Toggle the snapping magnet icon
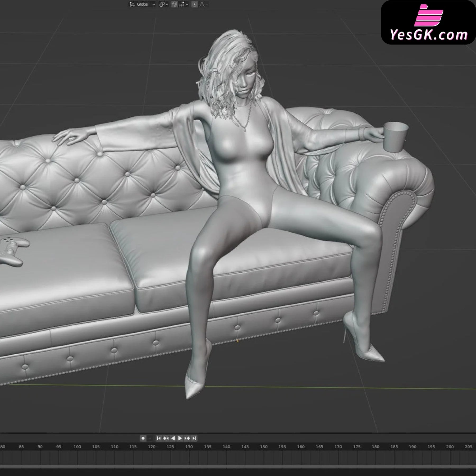The width and height of the screenshot is (476, 476). pyautogui.click(x=174, y=4)
